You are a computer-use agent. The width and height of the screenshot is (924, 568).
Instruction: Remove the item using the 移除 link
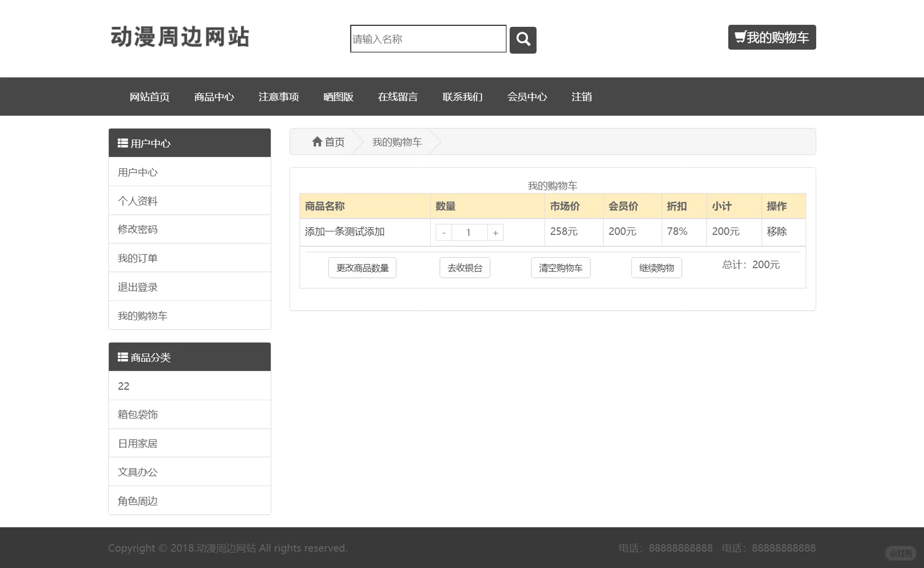777,232
